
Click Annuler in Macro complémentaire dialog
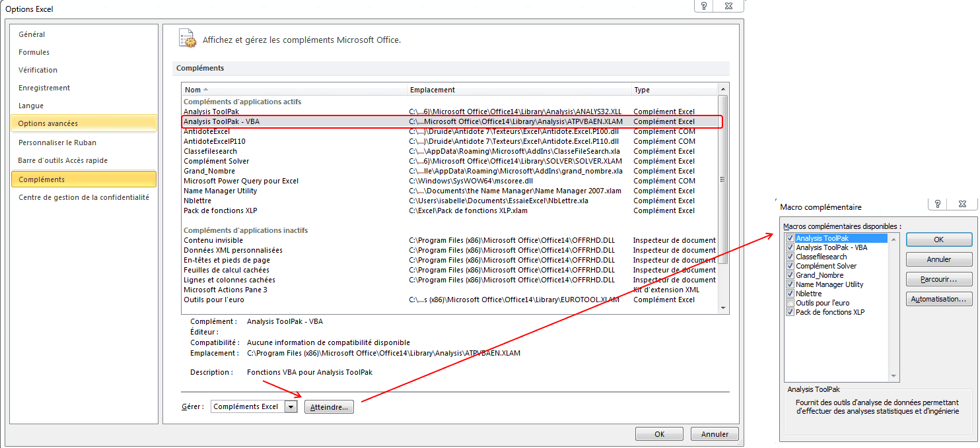pyautogui.click(x=939, y=259)
